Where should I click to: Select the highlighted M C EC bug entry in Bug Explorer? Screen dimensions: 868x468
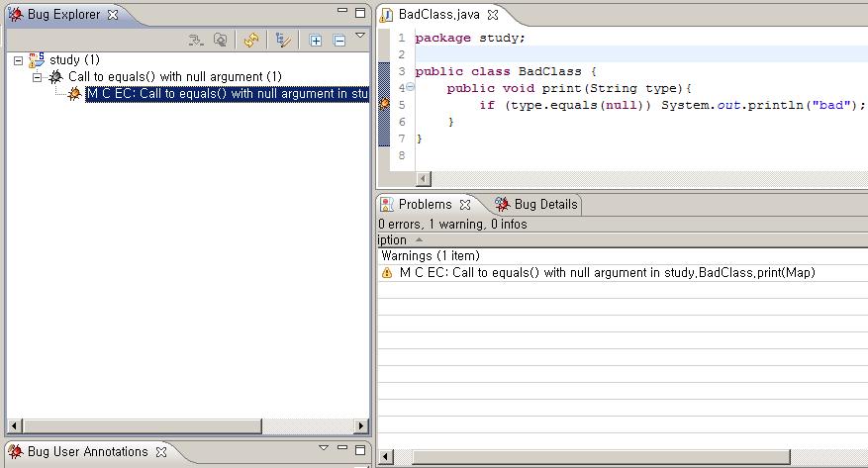click(227, 93)
